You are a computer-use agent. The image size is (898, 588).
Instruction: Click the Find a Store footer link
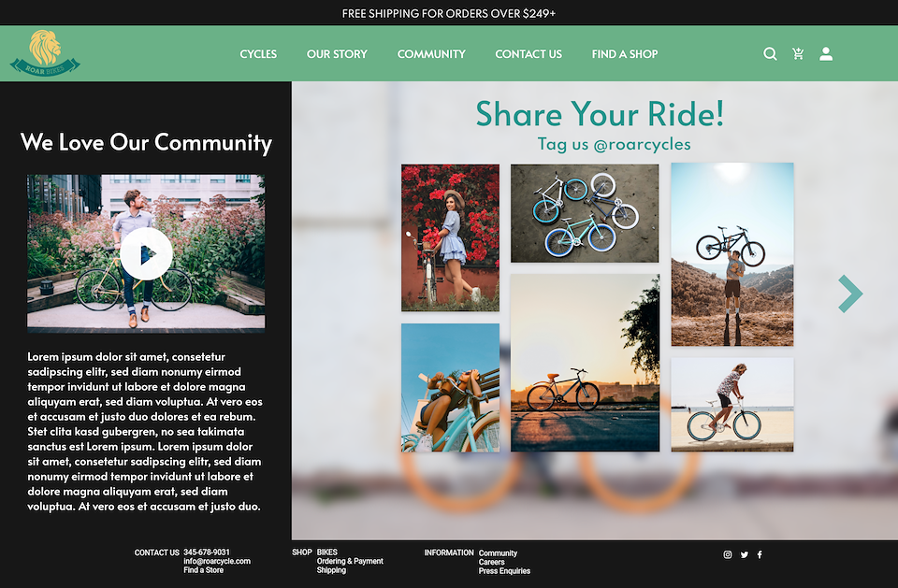pyautogui.click(x=203, y=569)
